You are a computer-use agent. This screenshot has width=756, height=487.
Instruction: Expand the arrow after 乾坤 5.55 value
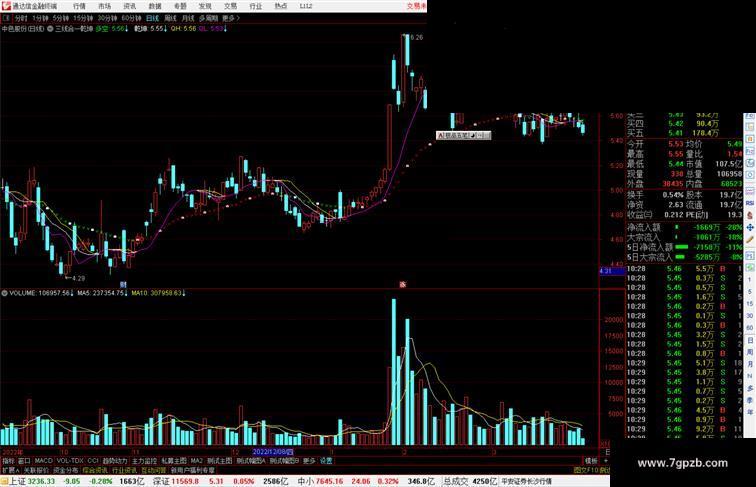165,29
